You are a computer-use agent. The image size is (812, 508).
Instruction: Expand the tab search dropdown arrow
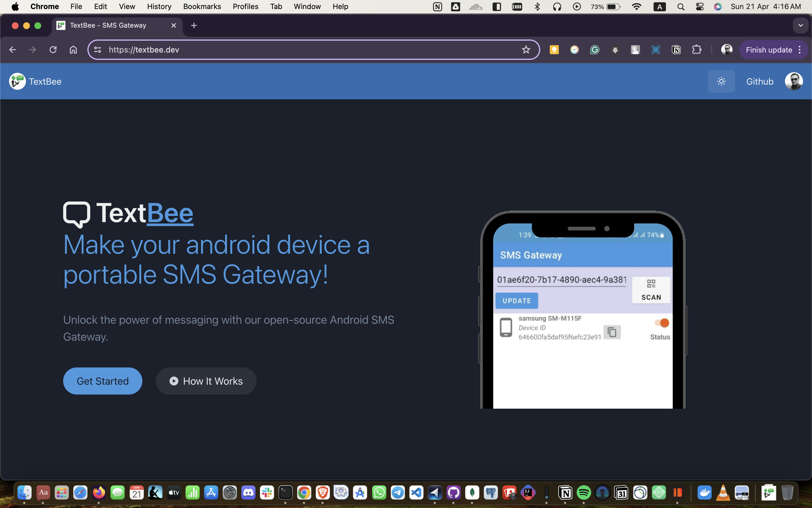pos(801,25)
